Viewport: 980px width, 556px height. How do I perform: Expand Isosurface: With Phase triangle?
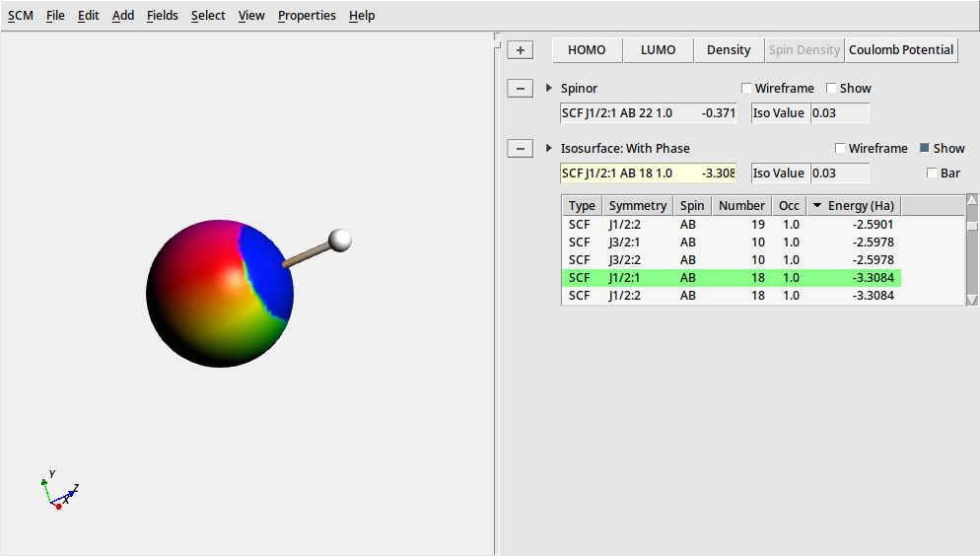tap(549, 149)
